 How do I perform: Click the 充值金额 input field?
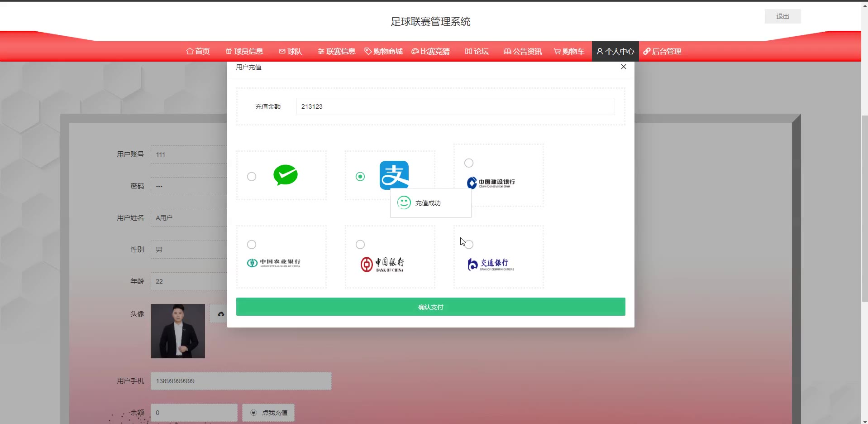(455, 106)
